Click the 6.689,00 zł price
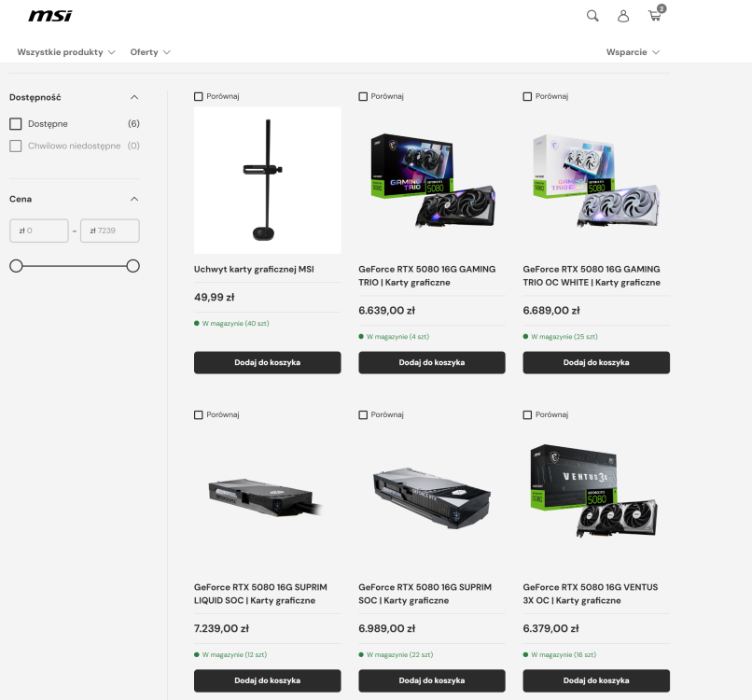This screenshot has height=700, width=752. point(551,311)
